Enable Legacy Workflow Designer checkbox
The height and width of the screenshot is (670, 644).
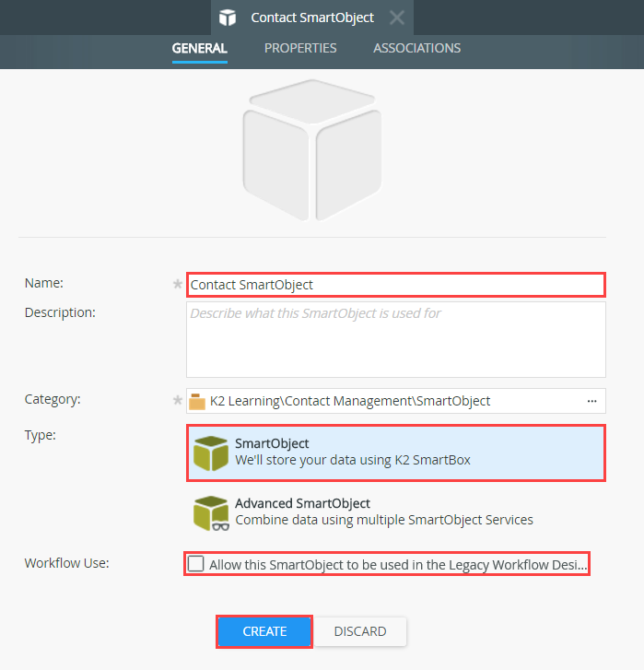(x=196, y=564)
